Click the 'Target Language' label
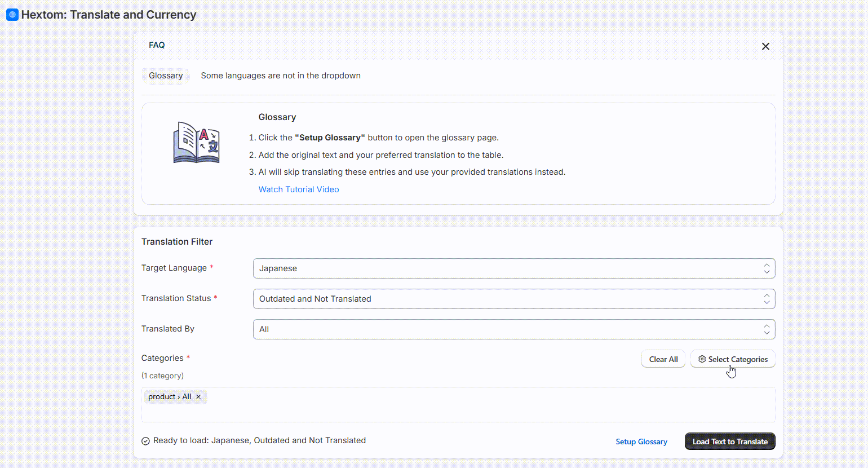 (174, 268)
